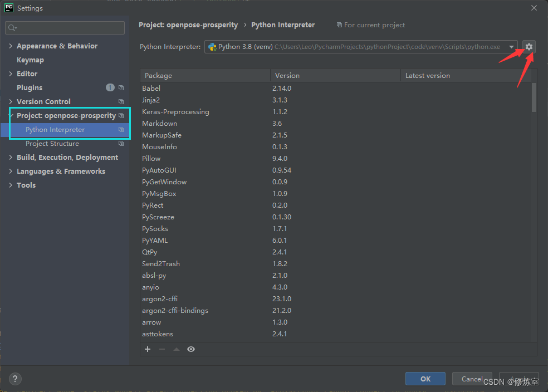Select the PySocks package row

pyautogui.click(x=336, y=229)
